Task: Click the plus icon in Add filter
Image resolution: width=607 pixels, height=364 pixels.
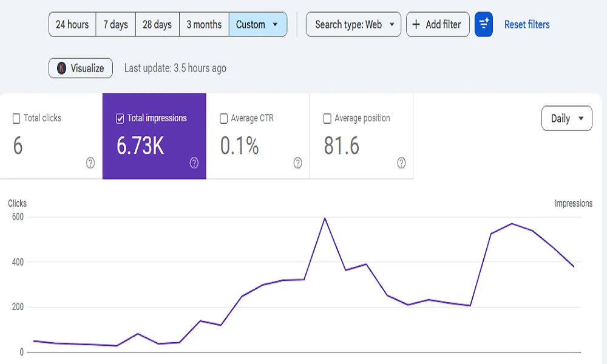Action: (416, 24)
